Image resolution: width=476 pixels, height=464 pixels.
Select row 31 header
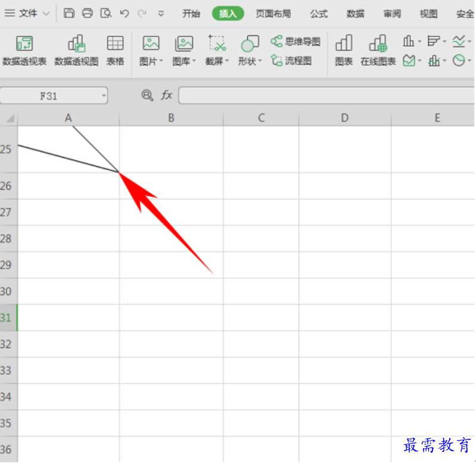[8, 318]
